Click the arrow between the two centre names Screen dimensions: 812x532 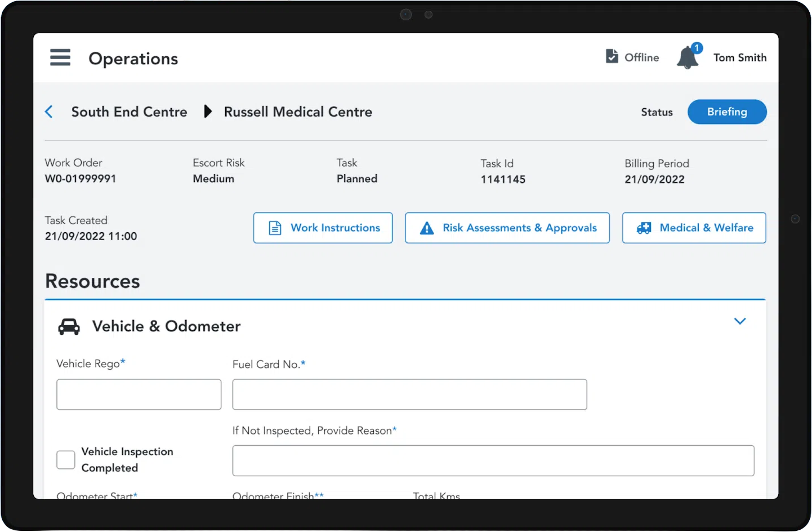tap(208, 112)
